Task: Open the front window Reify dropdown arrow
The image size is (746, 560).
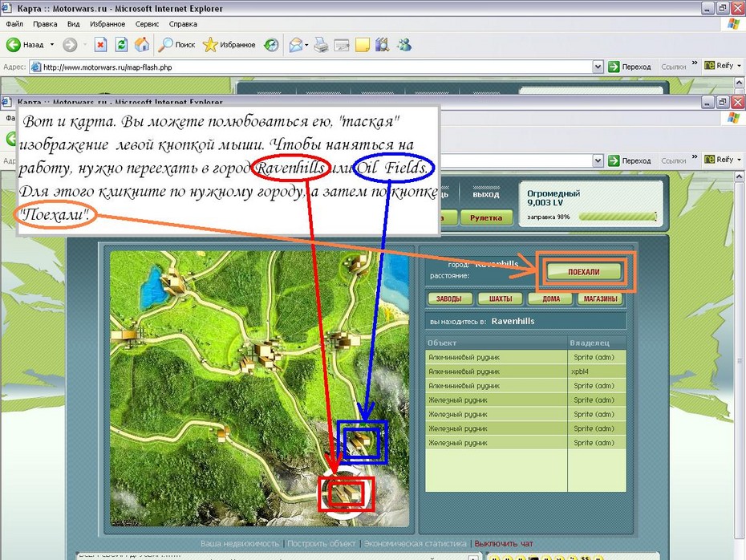Action: (739, 160)
